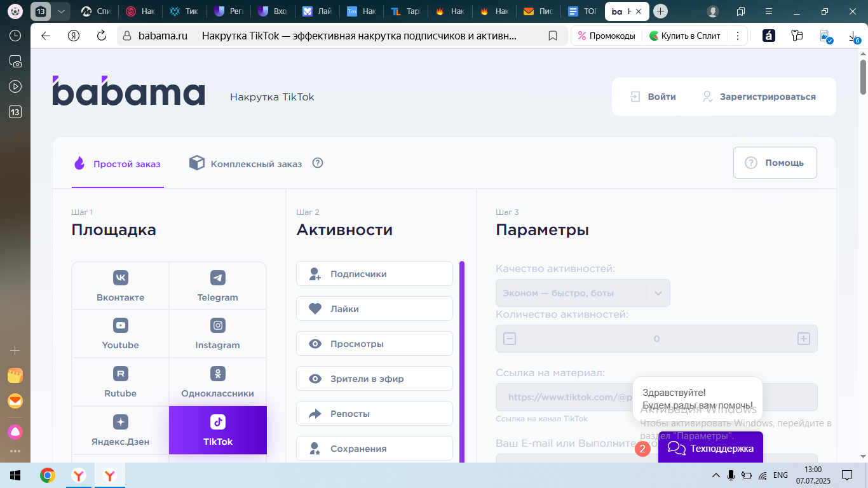Select the Вконтакте platform tile
The height and width of the screenshot is (488, 868).
click(x=120, y=286)
